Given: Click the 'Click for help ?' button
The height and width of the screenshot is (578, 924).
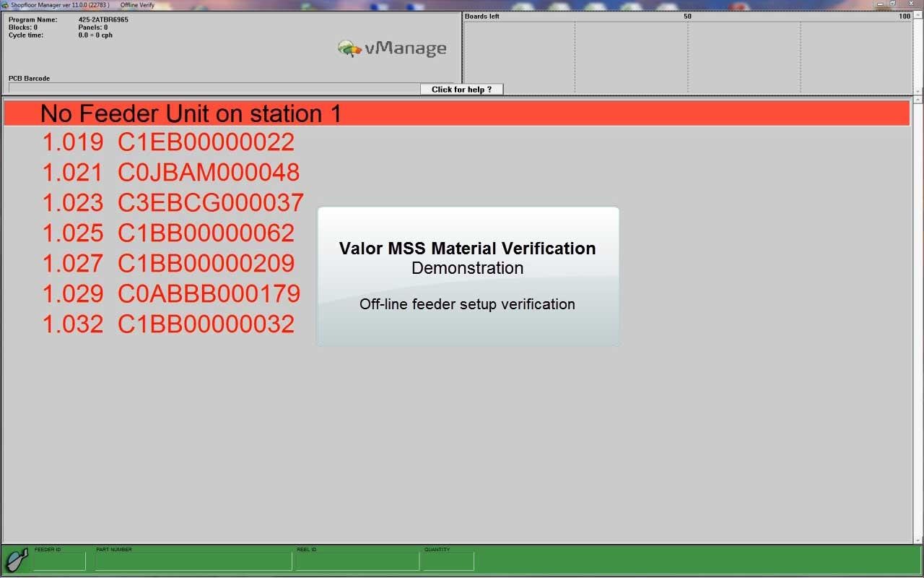Looking at the screenshot, I should 461,90.
